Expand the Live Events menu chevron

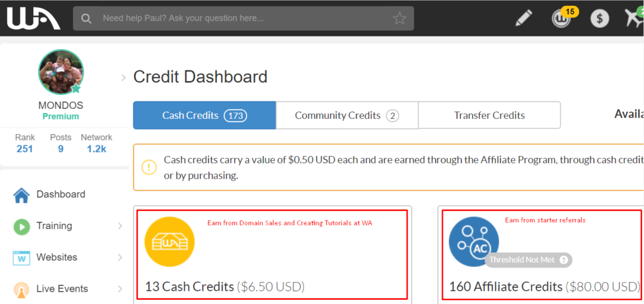pyautogui.click(x=120, y=289)
